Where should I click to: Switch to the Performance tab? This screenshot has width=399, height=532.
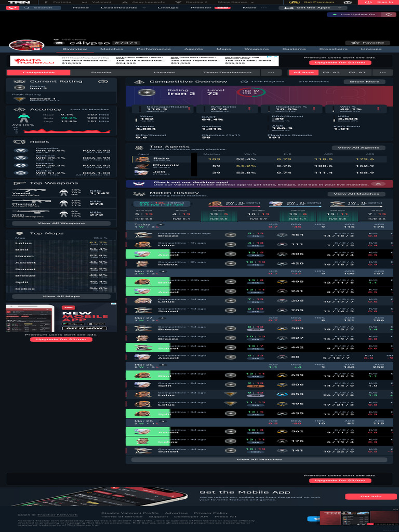pyautogui.click(x=154, y=49)
